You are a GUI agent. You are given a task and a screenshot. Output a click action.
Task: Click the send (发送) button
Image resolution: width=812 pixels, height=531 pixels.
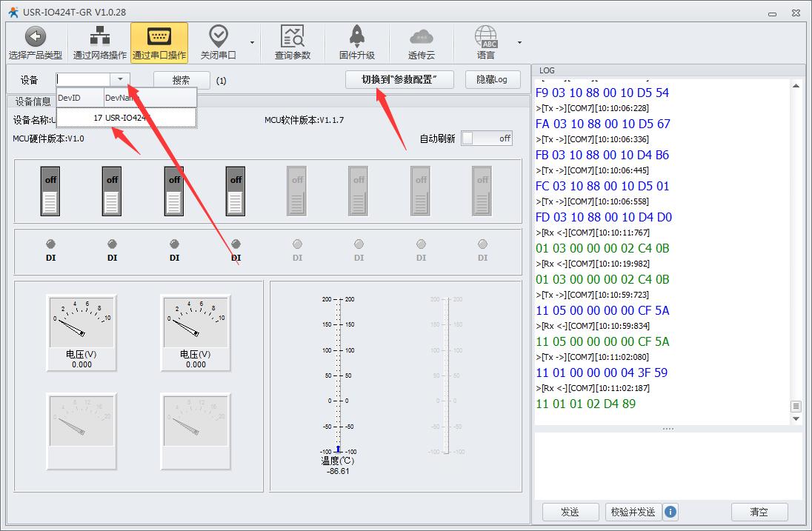coord(570,512)
